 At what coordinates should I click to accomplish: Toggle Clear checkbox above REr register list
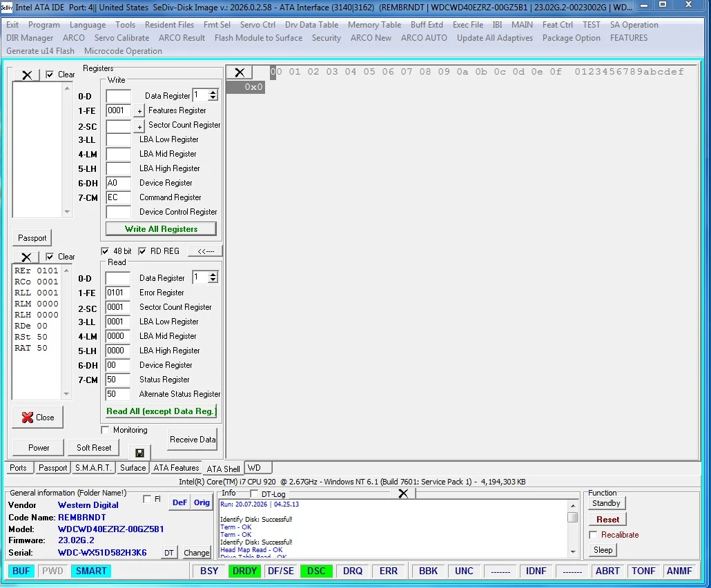pos(50,257)
